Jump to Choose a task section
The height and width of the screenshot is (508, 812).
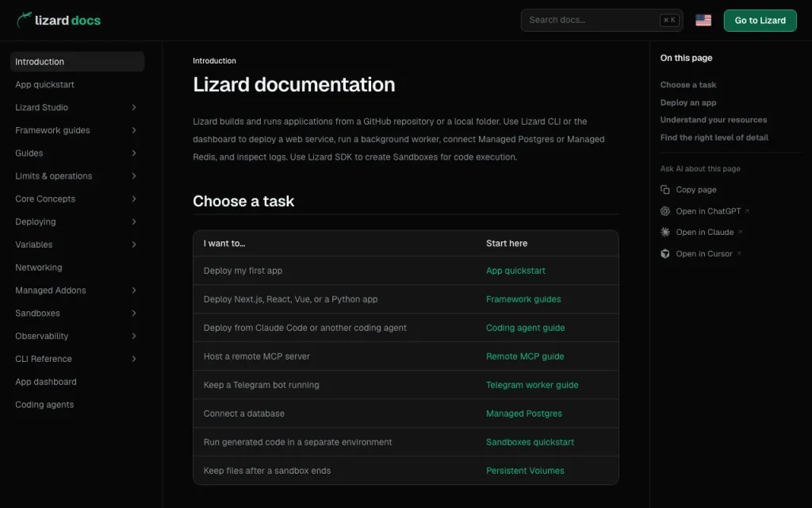pyautogui.click(x=688, y=84)
